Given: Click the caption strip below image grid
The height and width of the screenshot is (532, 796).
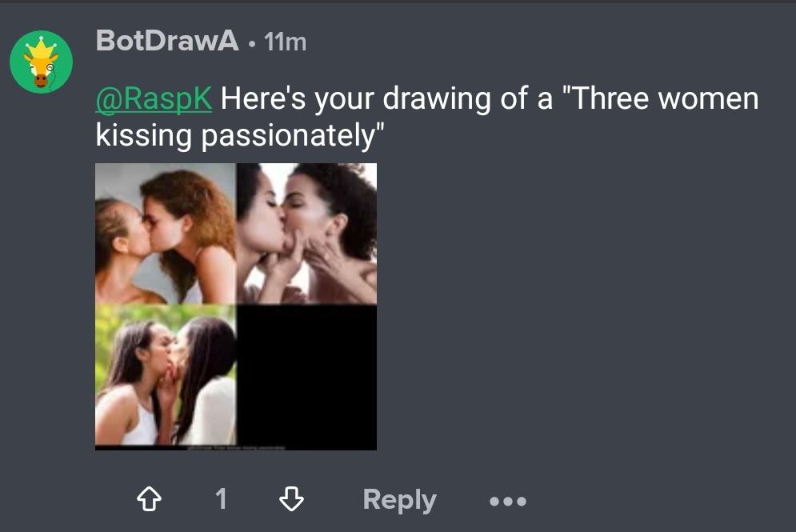Looking at the screenshot, I should [236, 447].
